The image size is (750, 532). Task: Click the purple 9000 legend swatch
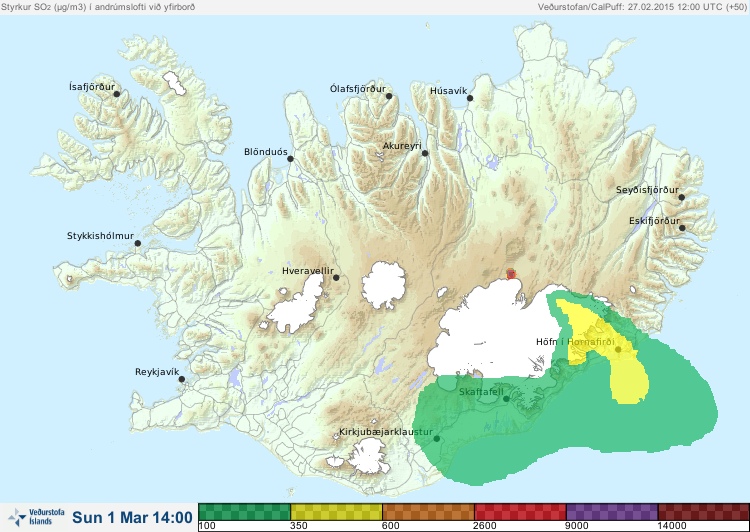[x=612, y=511]
